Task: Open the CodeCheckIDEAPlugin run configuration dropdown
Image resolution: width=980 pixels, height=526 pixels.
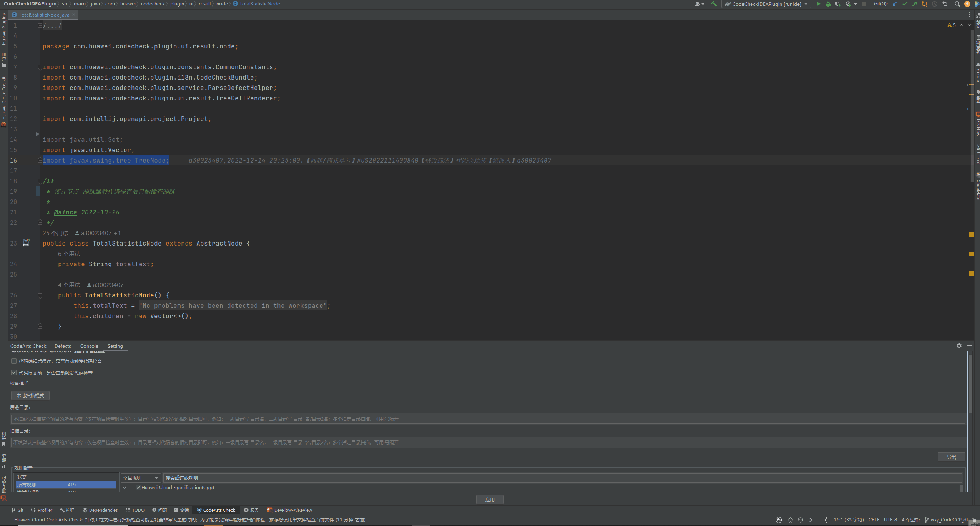Action: [x=767, y=4]
